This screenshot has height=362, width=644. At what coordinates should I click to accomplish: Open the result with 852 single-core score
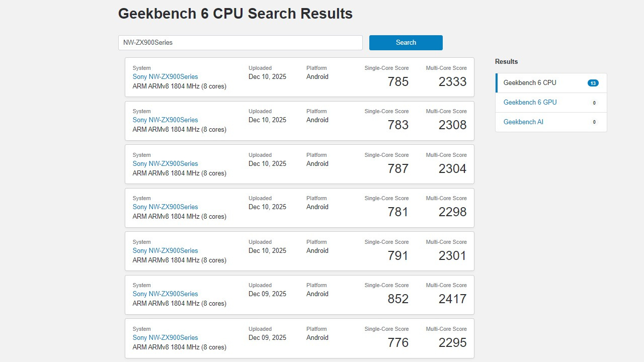[x=165, y=294]
